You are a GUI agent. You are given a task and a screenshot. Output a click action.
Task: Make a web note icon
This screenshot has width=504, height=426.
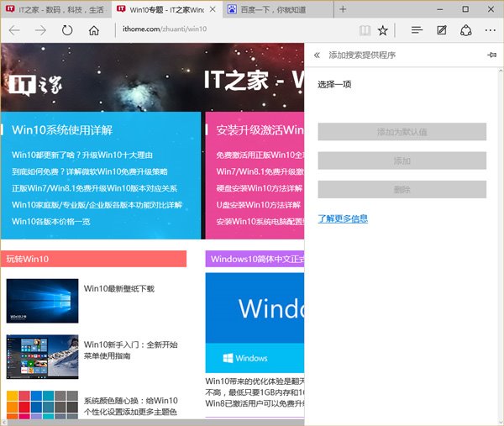[442, 30]
